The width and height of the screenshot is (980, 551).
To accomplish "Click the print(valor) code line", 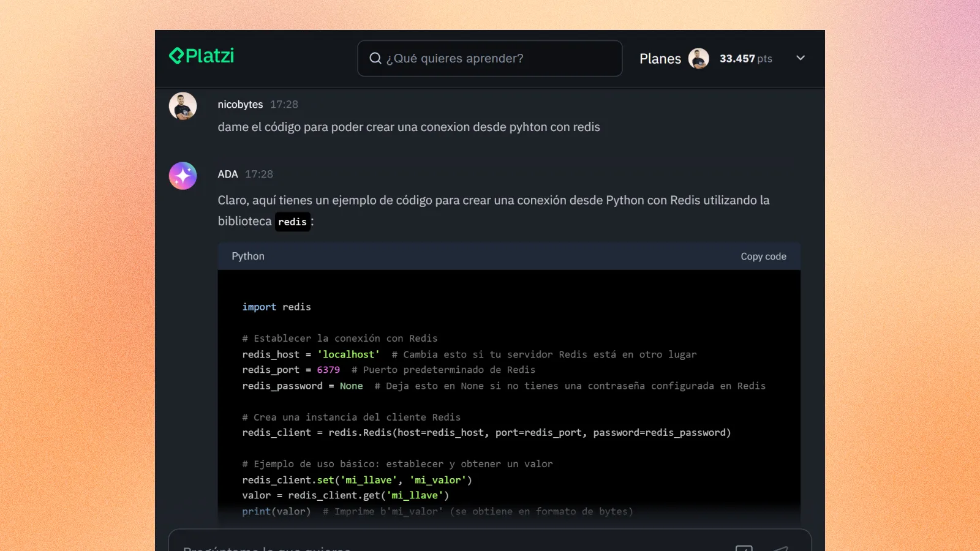I will point(437,511).
